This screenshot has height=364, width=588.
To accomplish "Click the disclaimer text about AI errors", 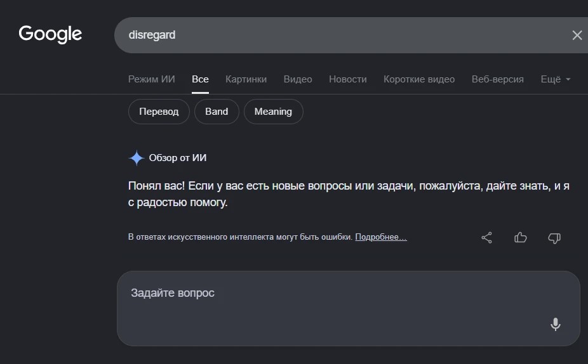I will coord(240,237).
